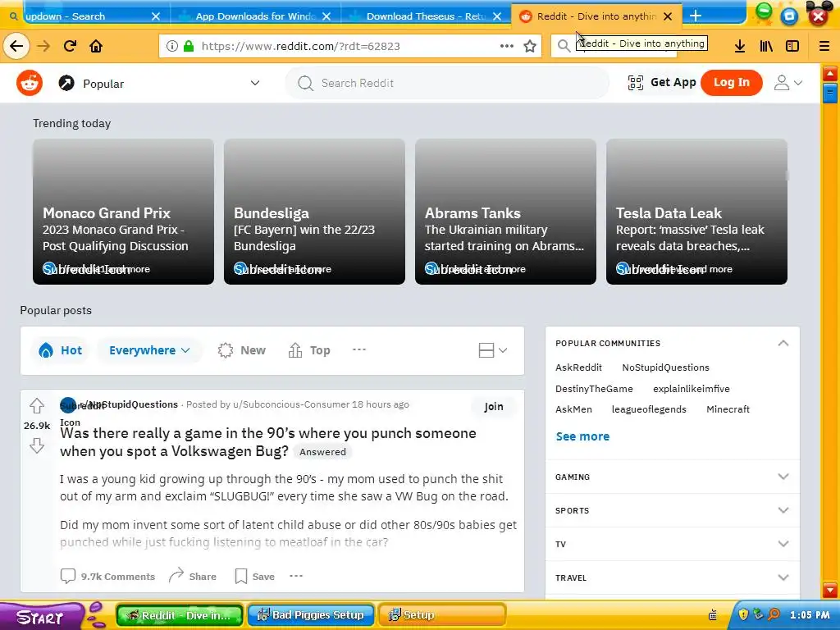Click See more communities link
The width and height of the screenshot is (840, 630).
(x=582, y=436)
